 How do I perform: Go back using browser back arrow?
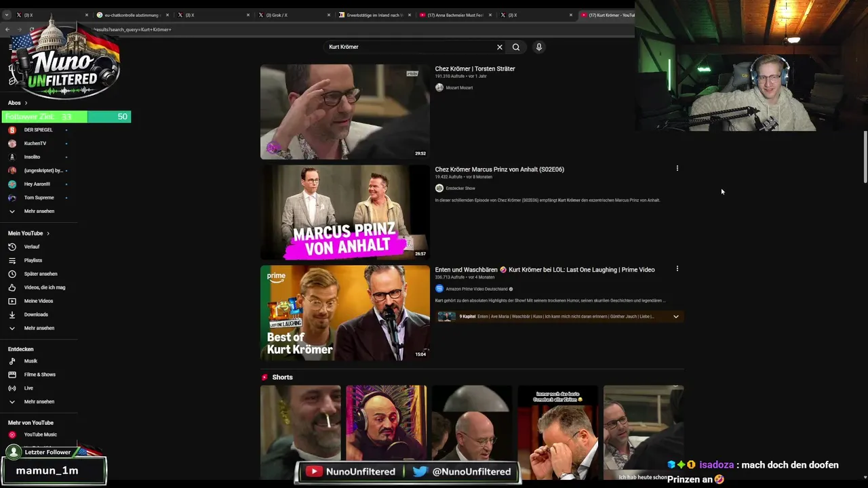coord(7,29)
